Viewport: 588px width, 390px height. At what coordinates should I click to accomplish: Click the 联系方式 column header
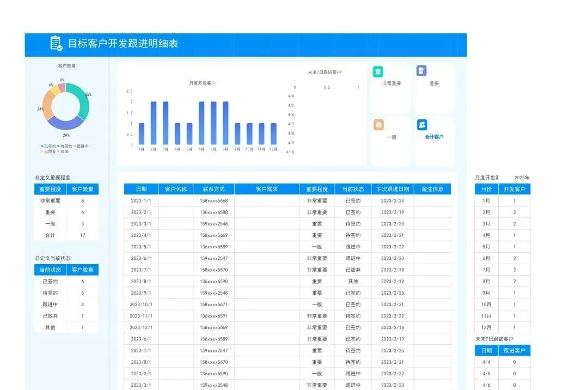[214, 189]
